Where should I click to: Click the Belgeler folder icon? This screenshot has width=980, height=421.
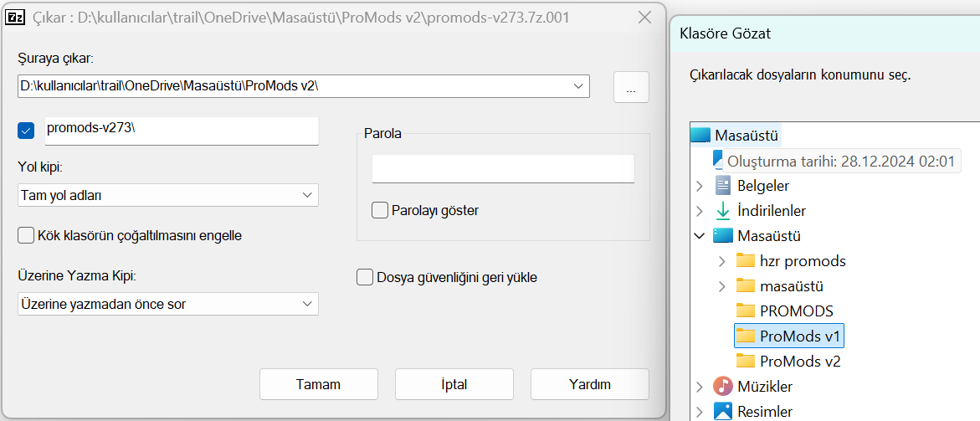[x=723, y=185]
